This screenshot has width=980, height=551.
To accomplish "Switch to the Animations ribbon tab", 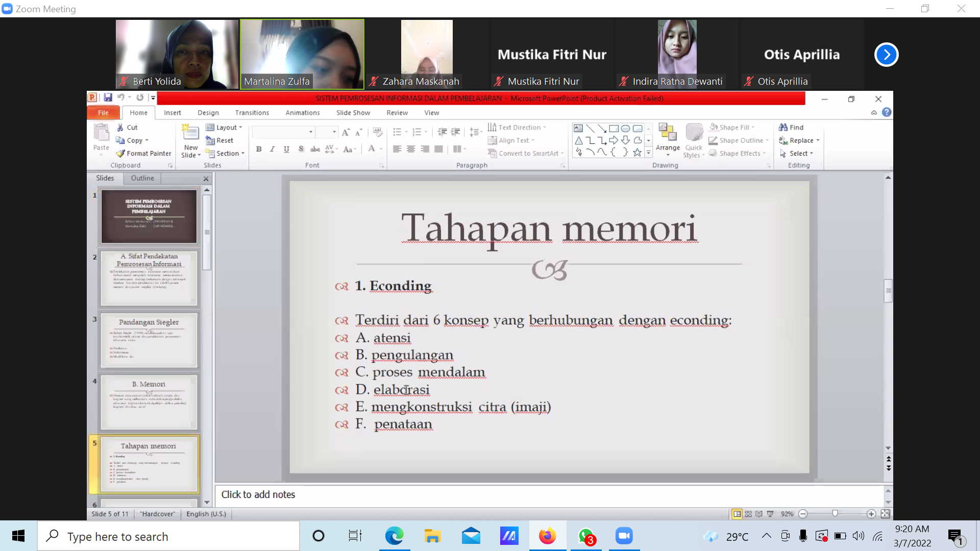I will (302, 113).
